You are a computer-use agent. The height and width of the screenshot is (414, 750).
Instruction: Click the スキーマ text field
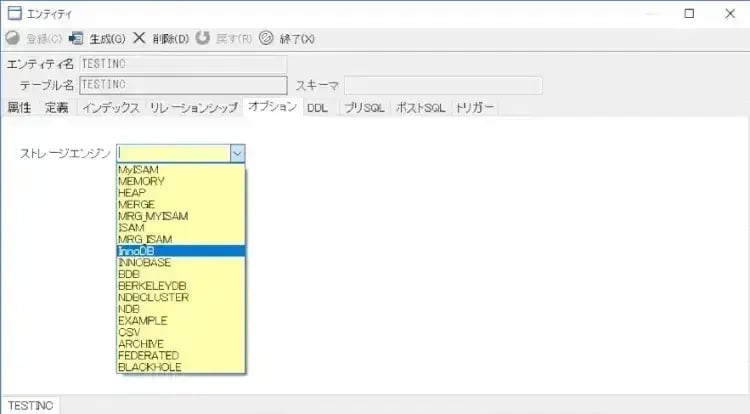tap(443, 85)
